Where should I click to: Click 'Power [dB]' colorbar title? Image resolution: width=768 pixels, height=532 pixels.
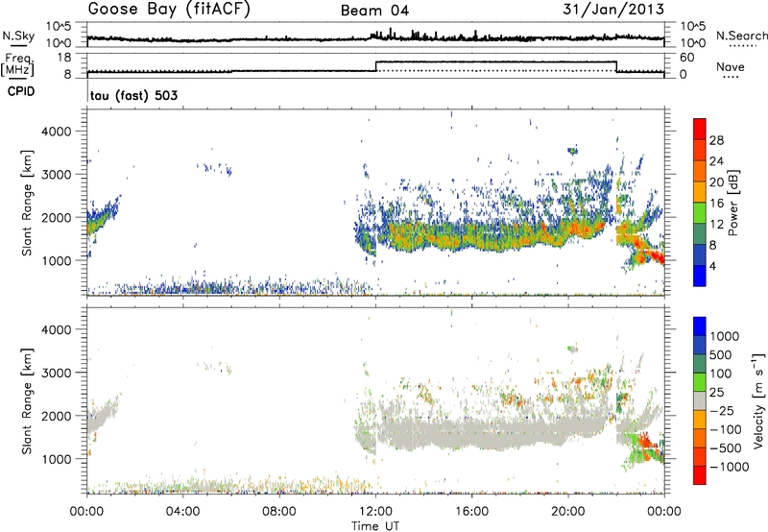732,203
